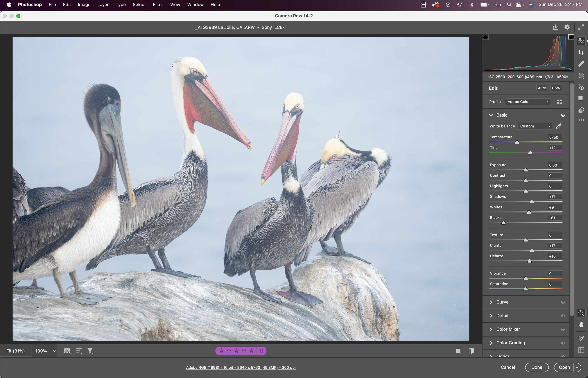Screen dimensions: 588x378
Task: Open the sort options icon
Action: pyautogui.click(x=79, y=351)
